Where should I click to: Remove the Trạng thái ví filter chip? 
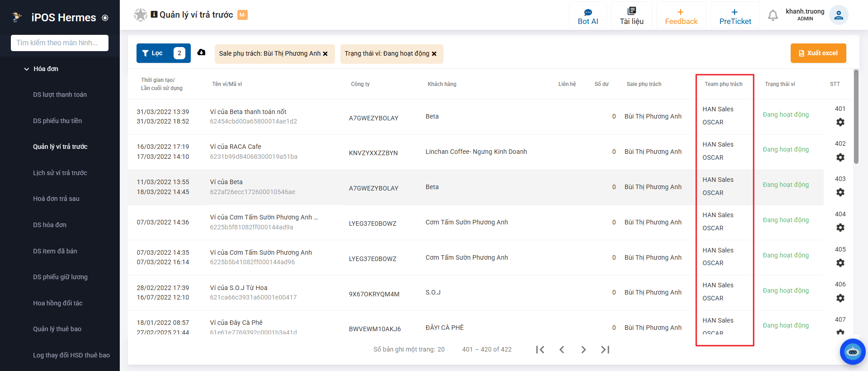pos(434,54)
